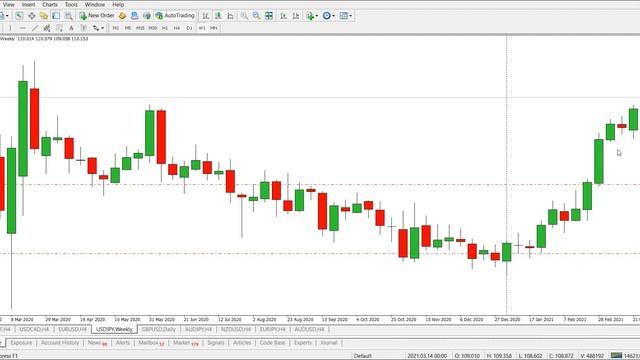Screen dimensions: 640x360
Task: Select the Fibonacci retracement tool
Action: pos(59,28)
